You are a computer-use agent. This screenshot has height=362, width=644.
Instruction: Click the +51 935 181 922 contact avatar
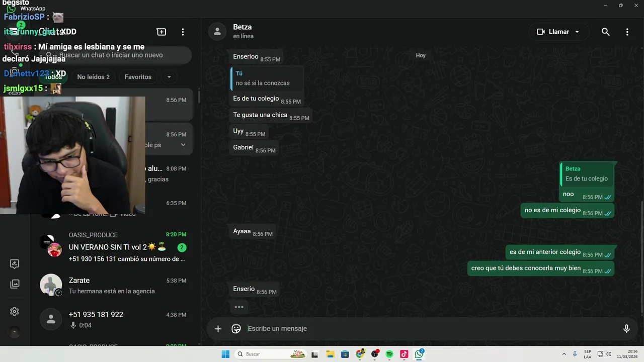tap(51, 319)
